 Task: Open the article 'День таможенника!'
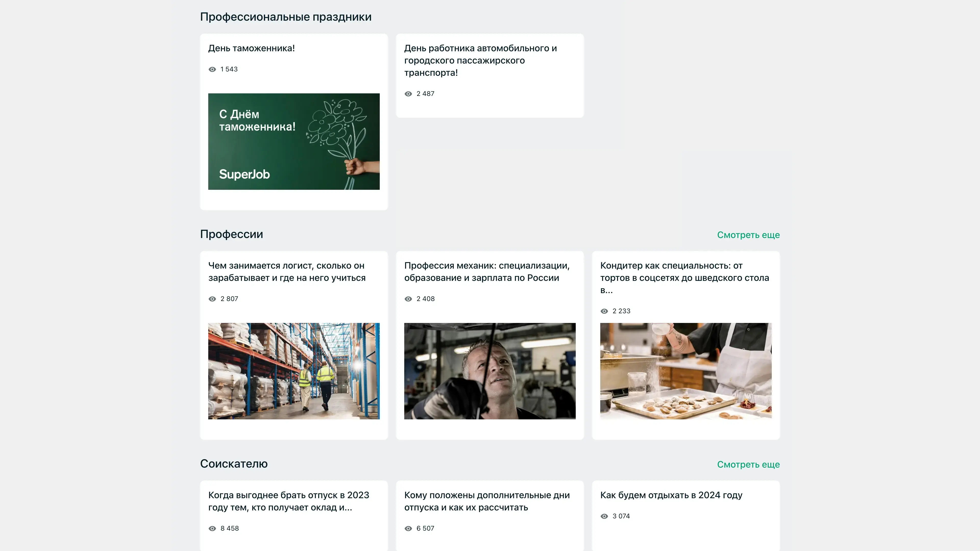(x=251, y=48)
